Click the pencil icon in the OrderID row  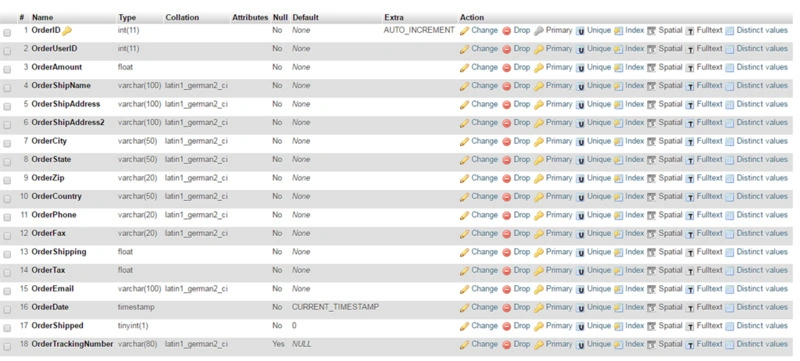(464, 31)
